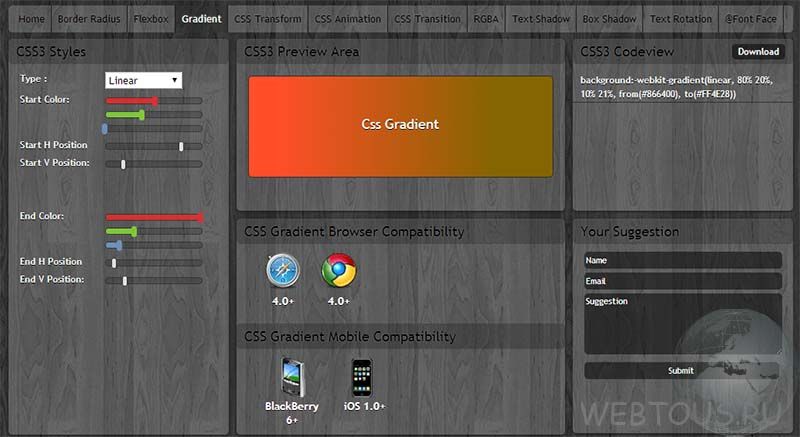Go to the Text Rotation tab
The image size is (800, 437).
point(681,19)
